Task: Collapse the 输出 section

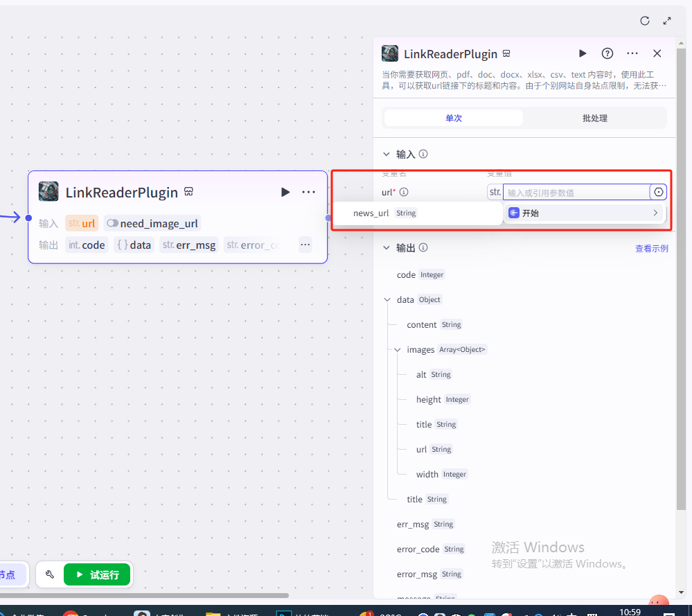Action: coord(387,247)
